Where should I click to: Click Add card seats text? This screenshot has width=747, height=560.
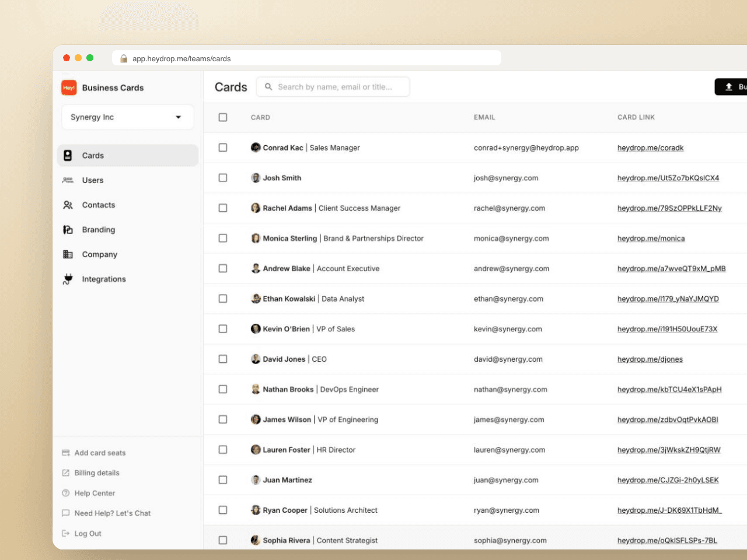point(100,453)
